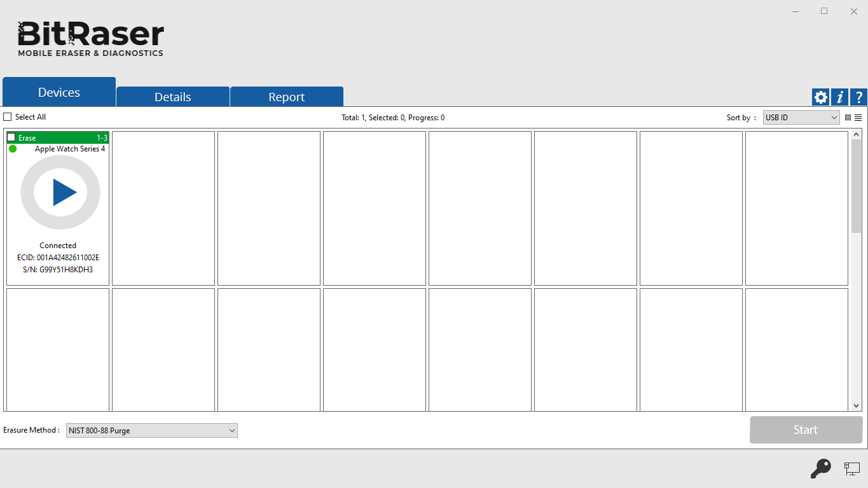Tick the Select All checkbox
Viewport: 868px width, 488px height.
[x=8, y=117]
